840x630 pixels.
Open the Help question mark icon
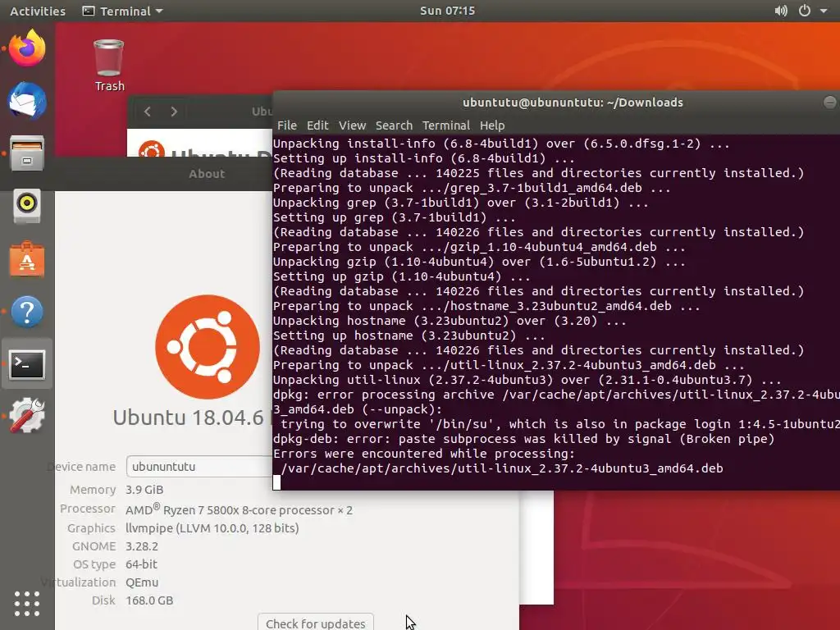(27, 311)
